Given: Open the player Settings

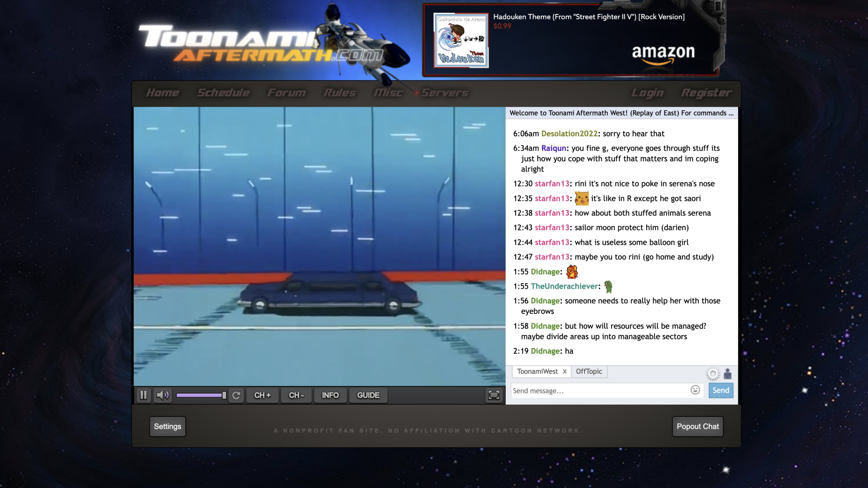Looking at the screenshot, I should tap(168, 426).
